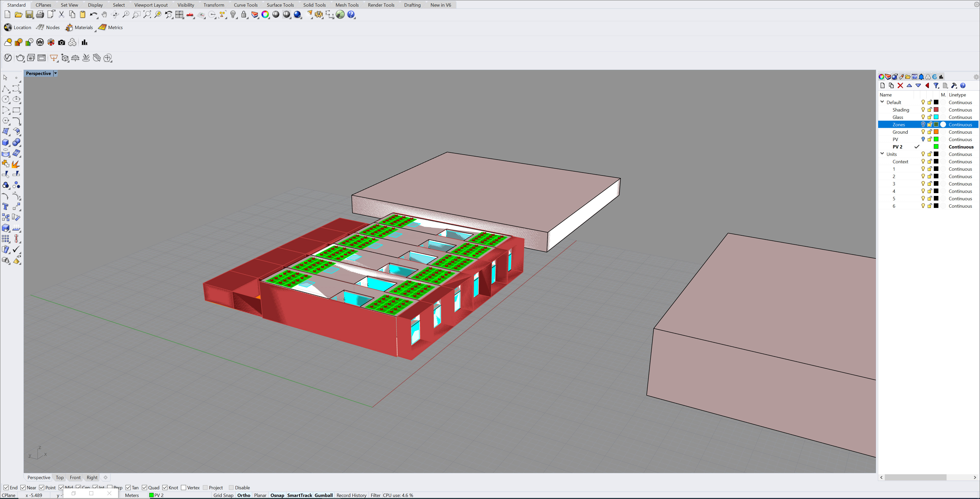Viewport: 980px width, 499px height.
Task: Paste using the clipboard icon
Action: [x=82, y=15]
